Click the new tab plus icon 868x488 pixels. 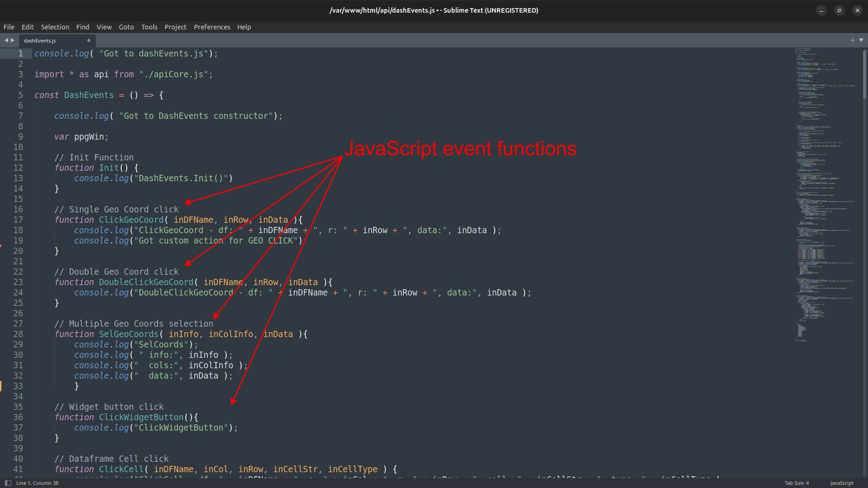[x=852, y=40]
